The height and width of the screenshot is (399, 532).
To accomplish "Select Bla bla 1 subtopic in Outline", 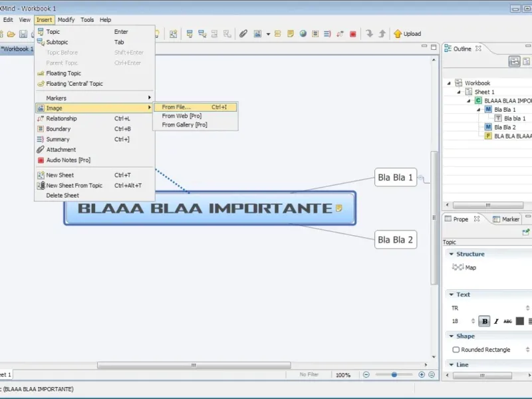I will coord(515,118).
